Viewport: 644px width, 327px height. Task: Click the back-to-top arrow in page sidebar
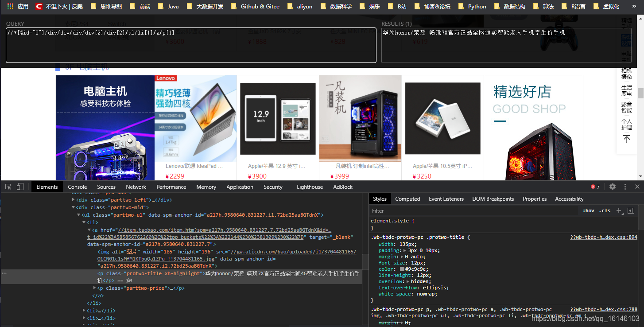pos(627,140)
